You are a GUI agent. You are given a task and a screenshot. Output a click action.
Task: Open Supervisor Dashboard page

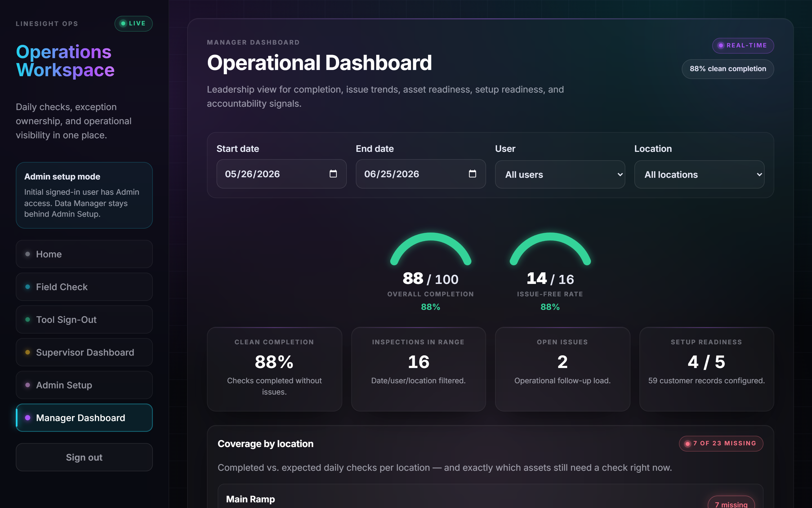84,352
